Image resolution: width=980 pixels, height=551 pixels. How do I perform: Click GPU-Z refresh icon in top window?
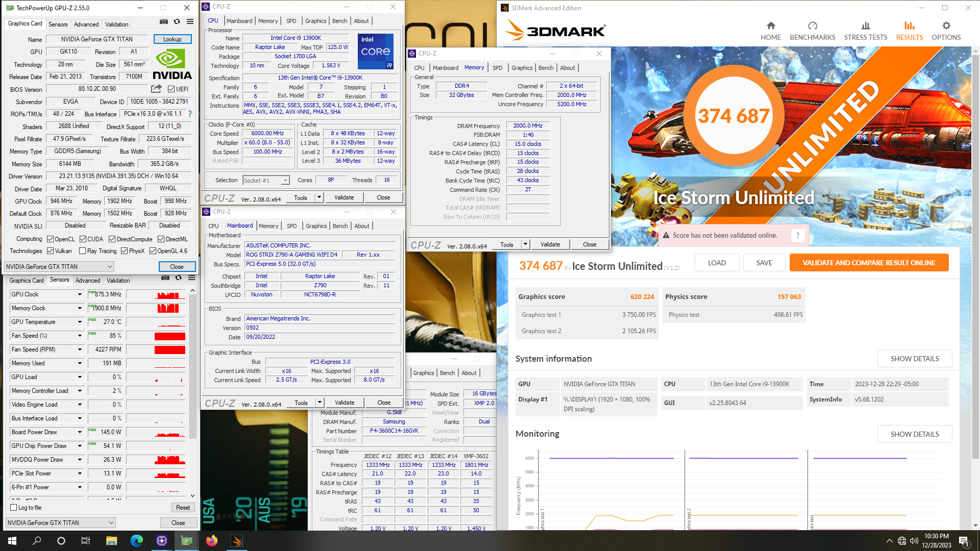[177, 21]
